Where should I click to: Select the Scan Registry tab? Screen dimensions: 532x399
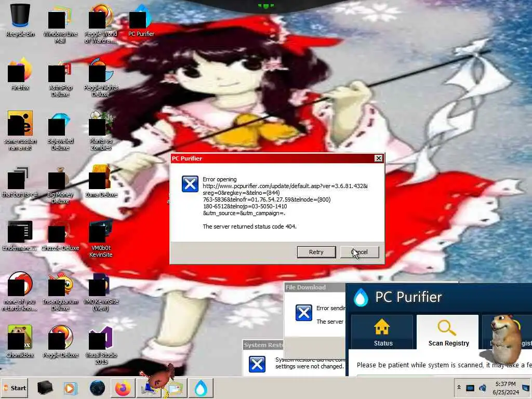tap(448, 332)
